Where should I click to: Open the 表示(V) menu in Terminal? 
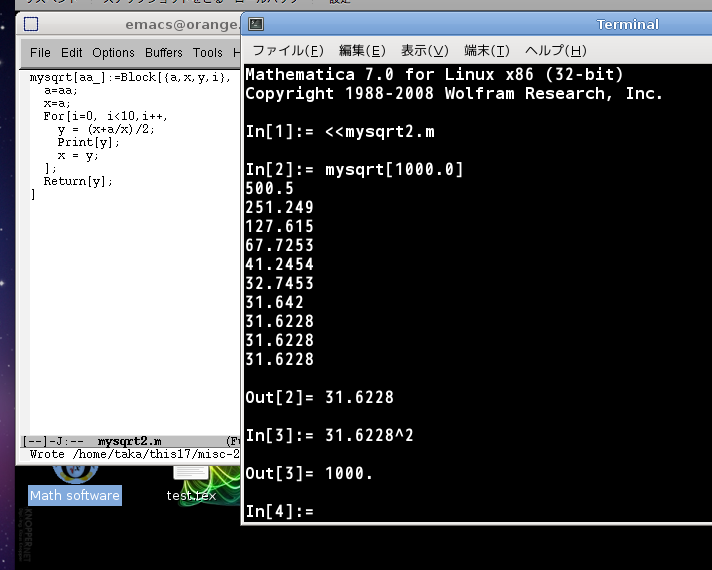tap(425, 50)
